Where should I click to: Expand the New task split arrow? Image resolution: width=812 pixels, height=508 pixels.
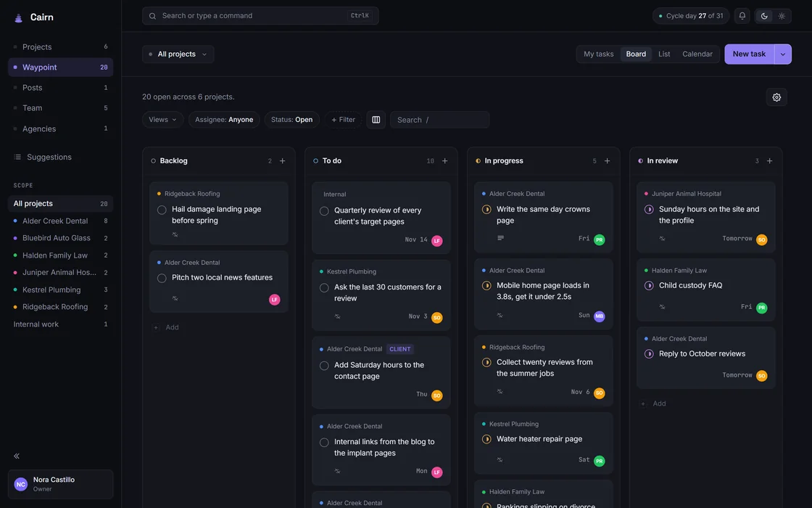[x=782, y=54]
